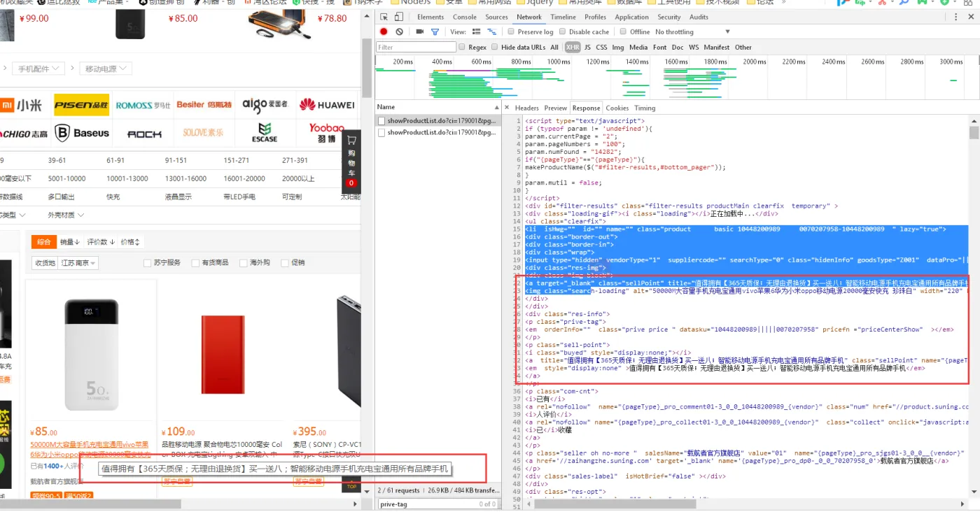The height and width of the screenshot is (512, 980).
Task: Activate DevTools inspect element picker icon
Action: pyautogui.click(x=385, y=17)
